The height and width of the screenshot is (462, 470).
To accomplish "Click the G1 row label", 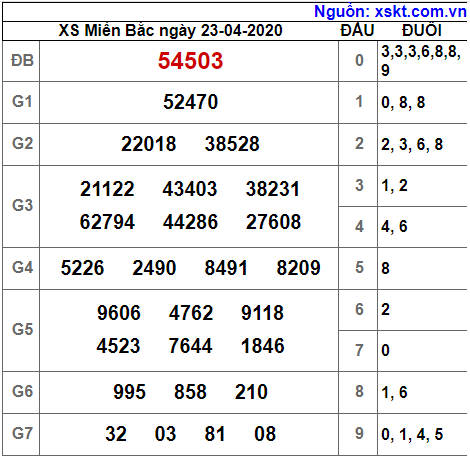I will click(x=22, y=102).
